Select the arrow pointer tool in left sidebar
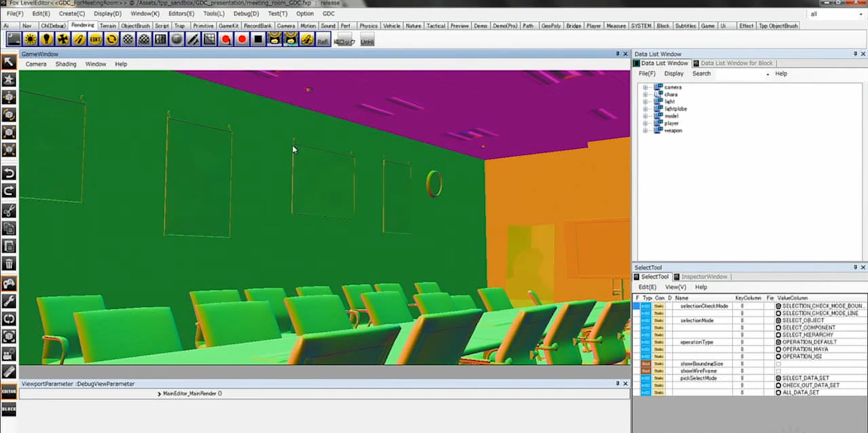Image resolution: width=868 pixels, height=433 pixels. click(x=9, y=62)
